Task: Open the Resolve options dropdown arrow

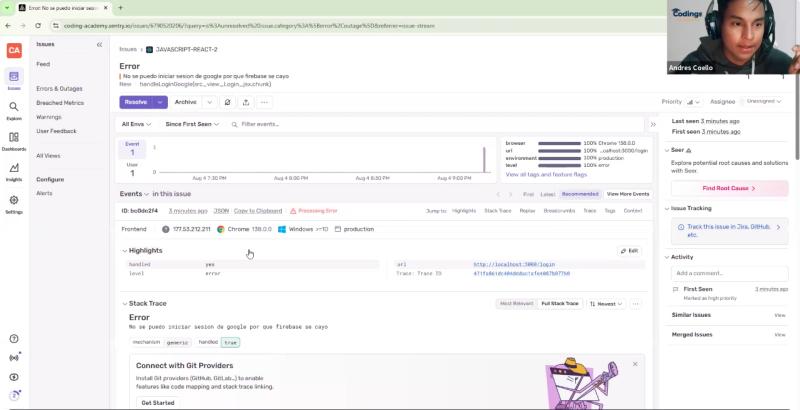Action: [x=160, y=102]
